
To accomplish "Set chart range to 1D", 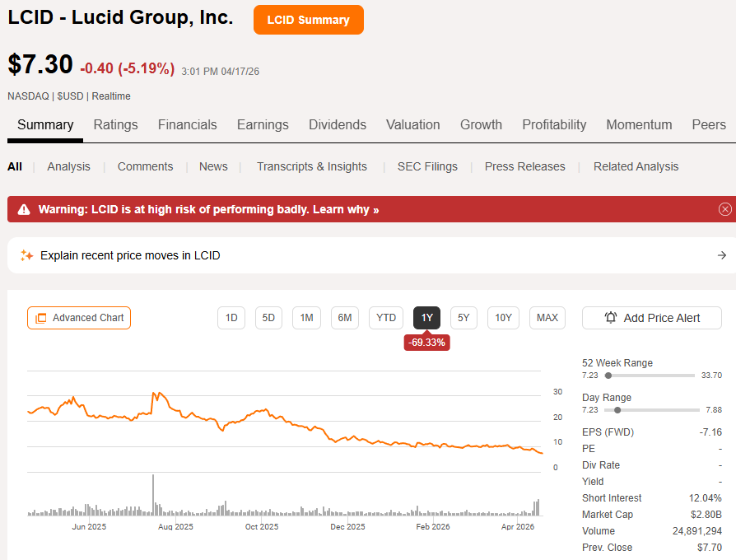I will 231,318.
